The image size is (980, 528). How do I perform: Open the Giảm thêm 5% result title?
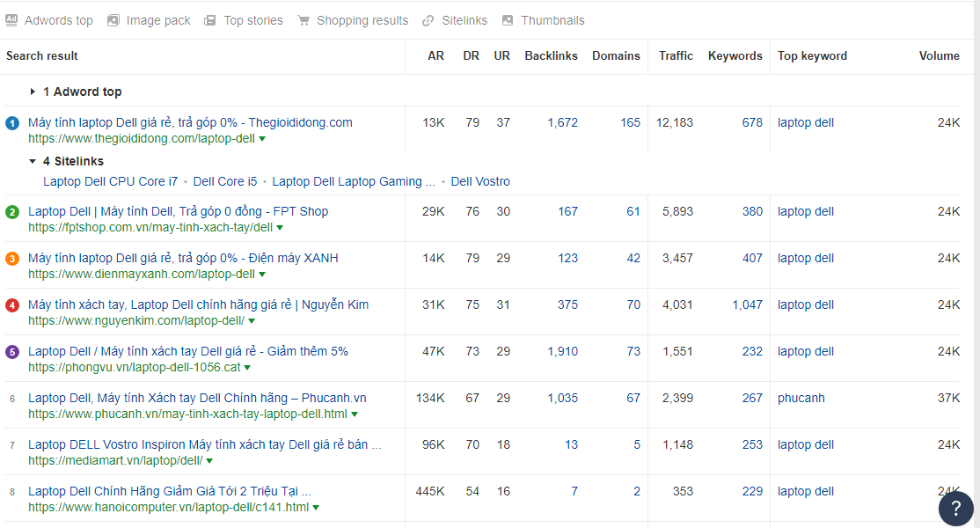(188, 351)
